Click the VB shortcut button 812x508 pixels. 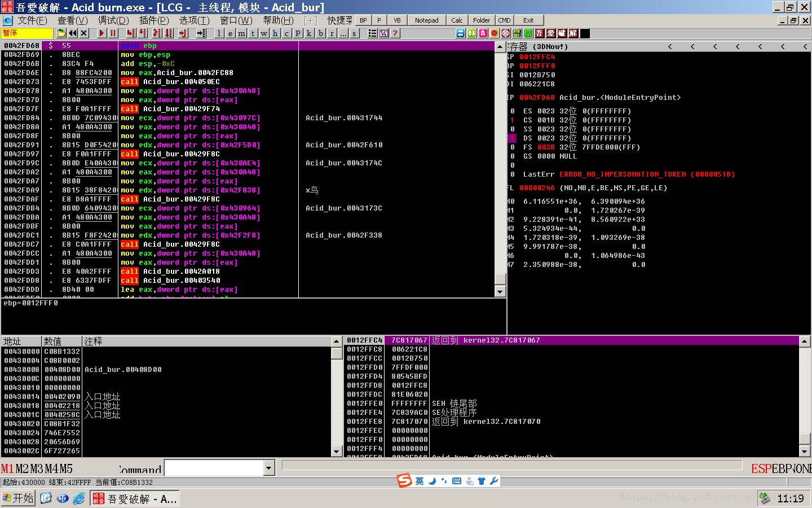pos(397,20)
